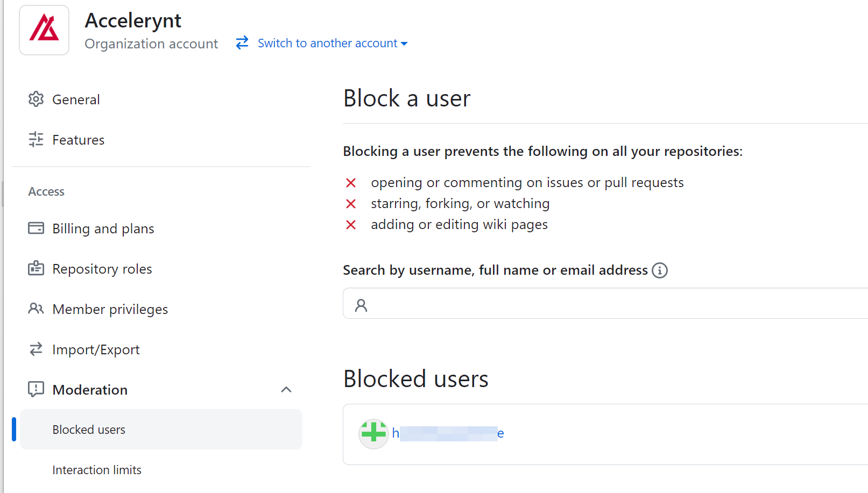Click the Blocked users section heading

(416, 378)
